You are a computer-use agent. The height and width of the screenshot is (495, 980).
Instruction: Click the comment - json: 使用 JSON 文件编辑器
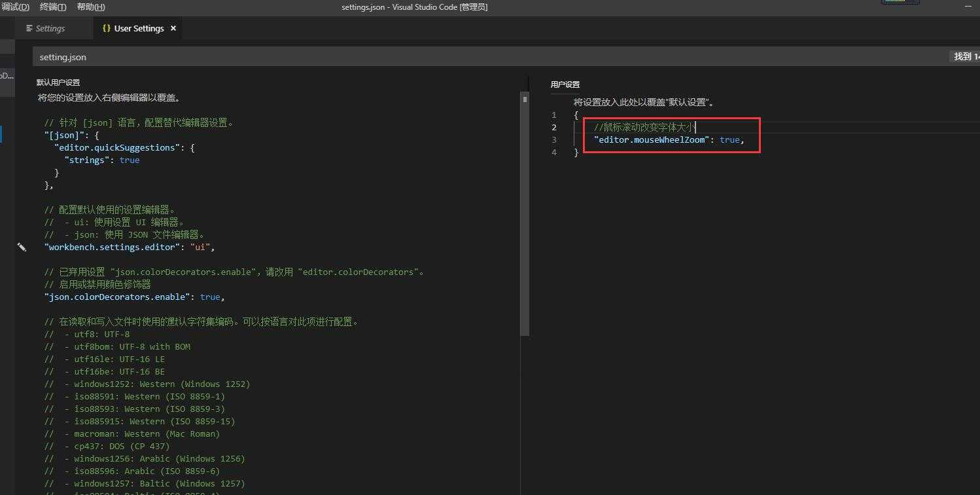click(x=124, y=234)
